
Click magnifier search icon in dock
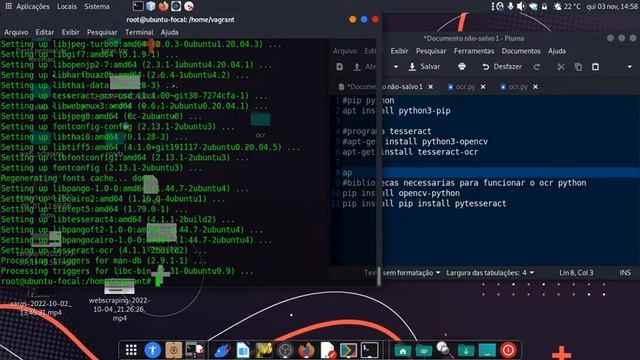coord(444,349)
